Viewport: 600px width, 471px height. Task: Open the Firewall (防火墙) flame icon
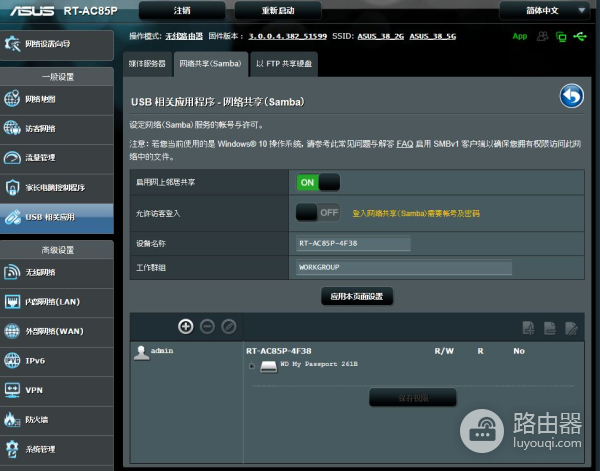(12, 419)
